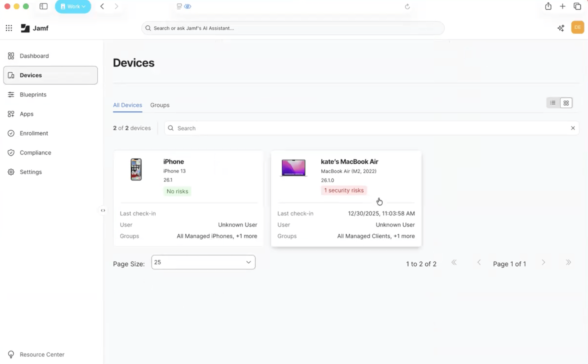Navigate forward in the browser
This screenshot has width=588, height=364.
pyautogui.click(x=116, y=6)
